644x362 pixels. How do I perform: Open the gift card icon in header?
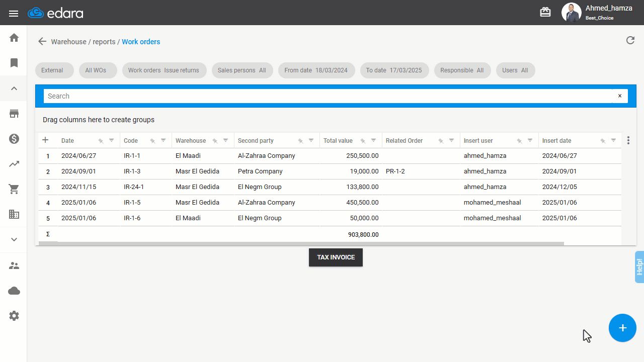(545, 12)
